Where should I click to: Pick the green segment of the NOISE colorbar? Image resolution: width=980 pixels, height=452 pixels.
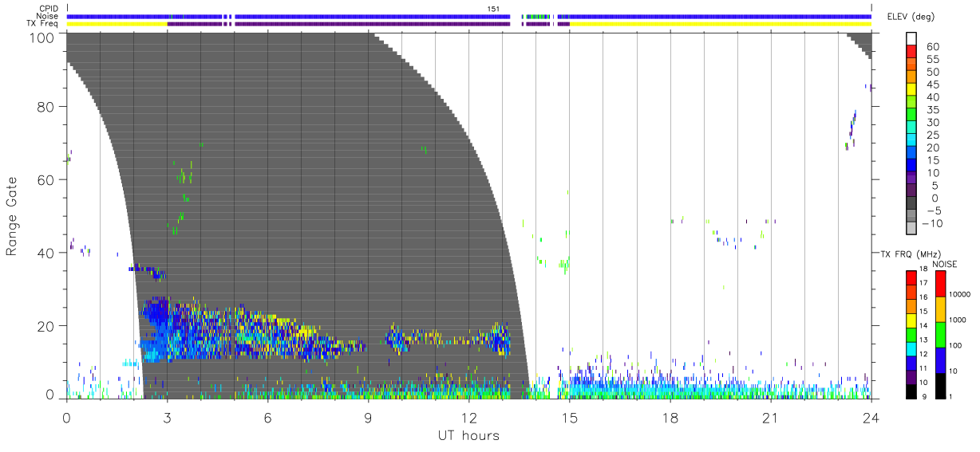point(940,334)
